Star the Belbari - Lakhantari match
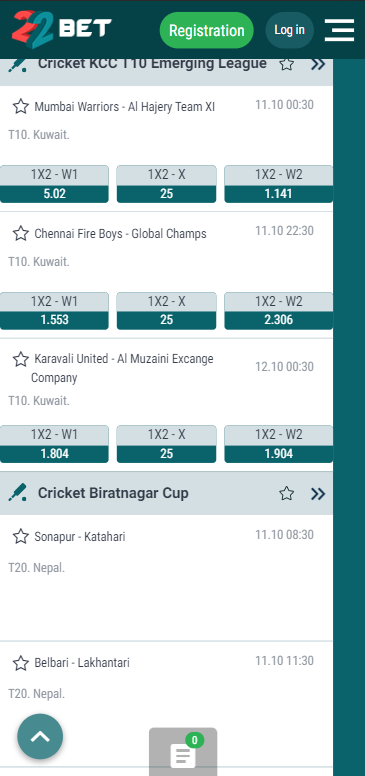The image size is (365, 776). 20,663
